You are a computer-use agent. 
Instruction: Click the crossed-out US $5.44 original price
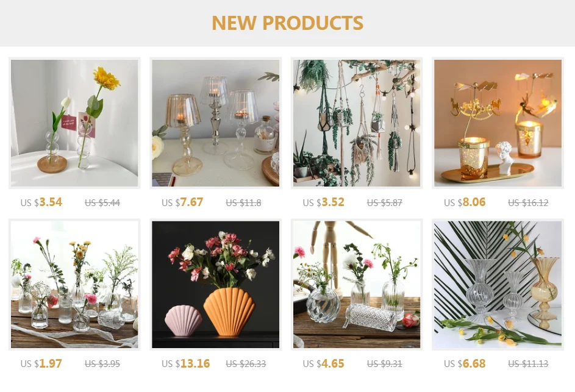tap(102, 202)
